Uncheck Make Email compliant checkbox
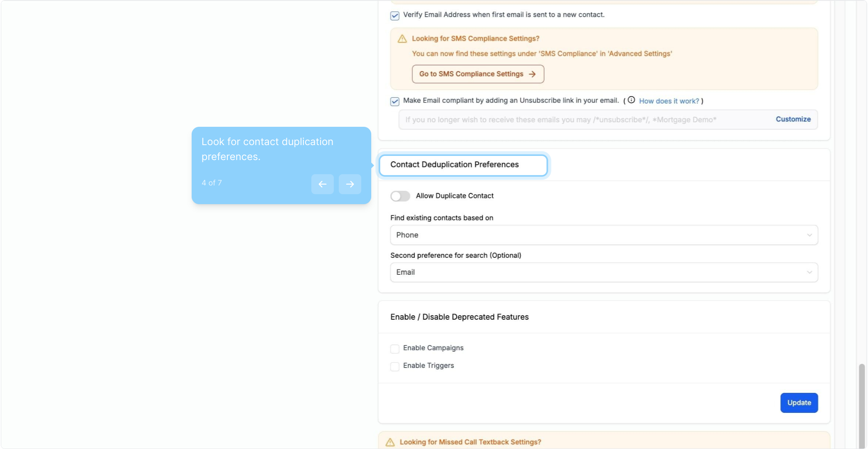868x449 pixels. point(395,101)
